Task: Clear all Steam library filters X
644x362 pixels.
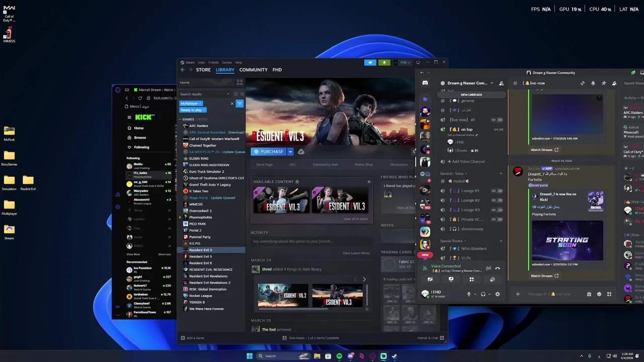Action: [x=232, y=104]
